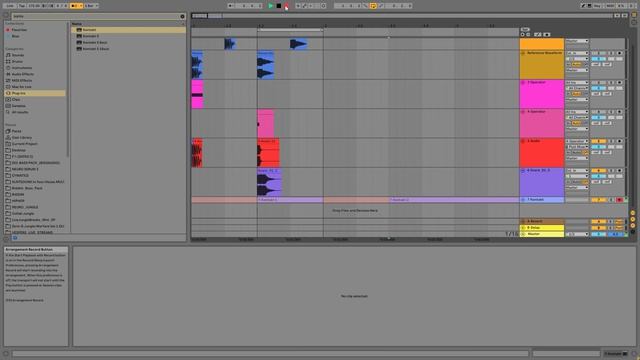Disarm the red-armed 7 Kontakt track
Image resolution: width=640 pixels, height=360 pixels.
coord(619,200)
